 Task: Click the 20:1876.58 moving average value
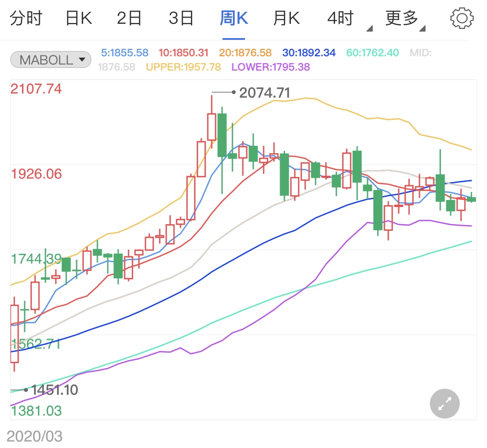(x=245, y=53)
